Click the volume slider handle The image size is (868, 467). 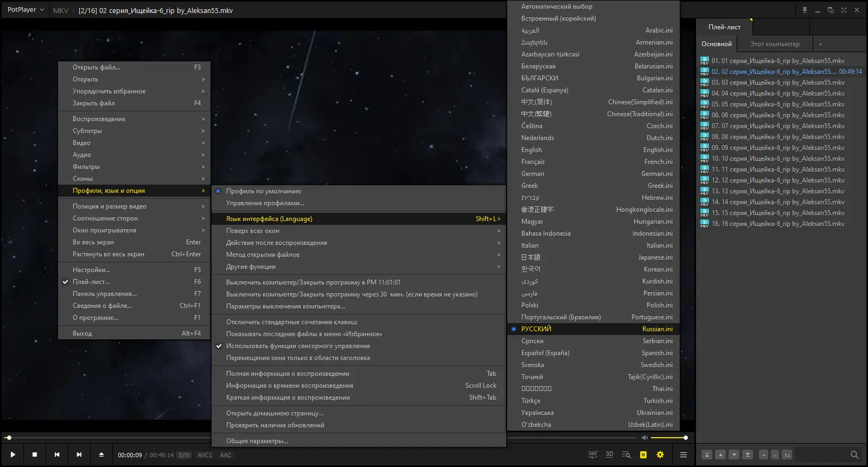(686, 438)
